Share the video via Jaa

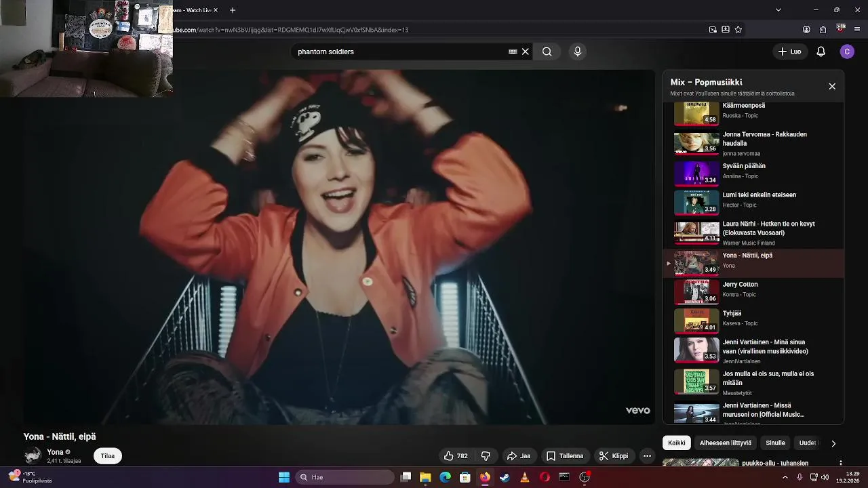click(519, 456)
